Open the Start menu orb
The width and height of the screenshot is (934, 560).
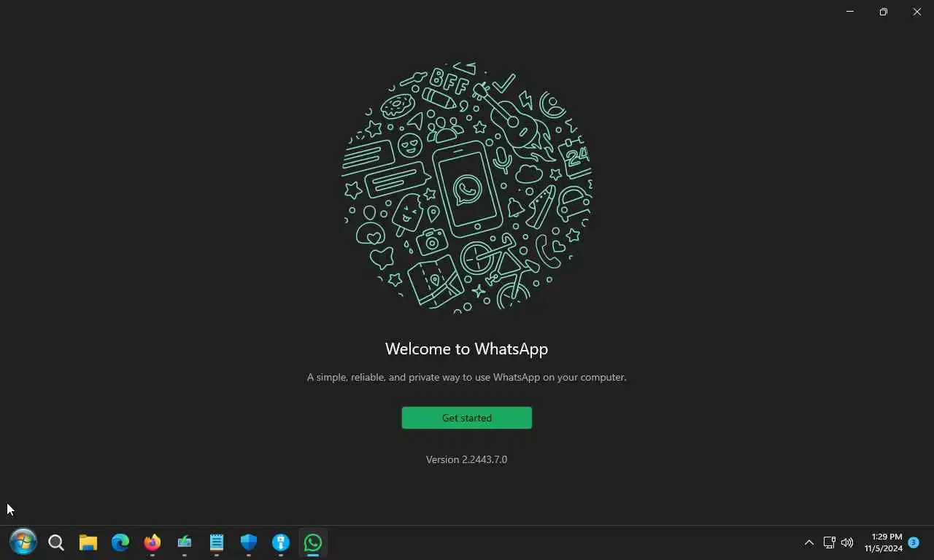click(23, 542)
